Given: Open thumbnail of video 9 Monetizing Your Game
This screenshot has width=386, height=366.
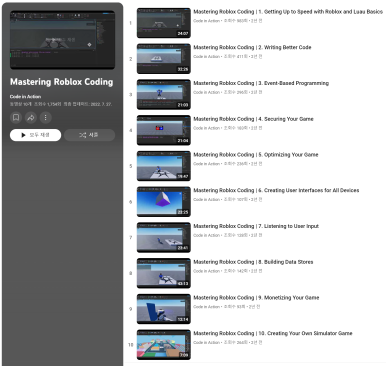Looking at the screenshot, I should pos(164,309).
